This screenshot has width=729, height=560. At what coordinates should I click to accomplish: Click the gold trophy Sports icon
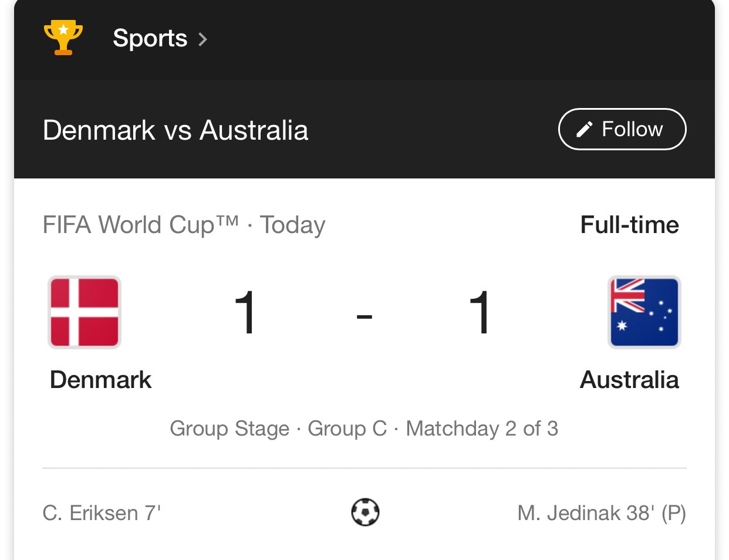pyautogui.click(x=63, y=38)
